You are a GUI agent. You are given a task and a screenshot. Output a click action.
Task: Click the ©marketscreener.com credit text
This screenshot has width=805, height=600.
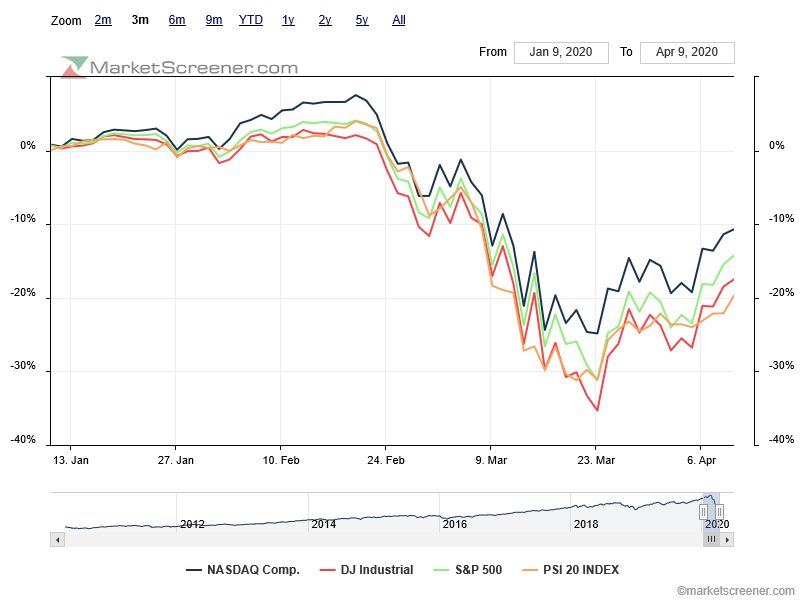(736, 591)
